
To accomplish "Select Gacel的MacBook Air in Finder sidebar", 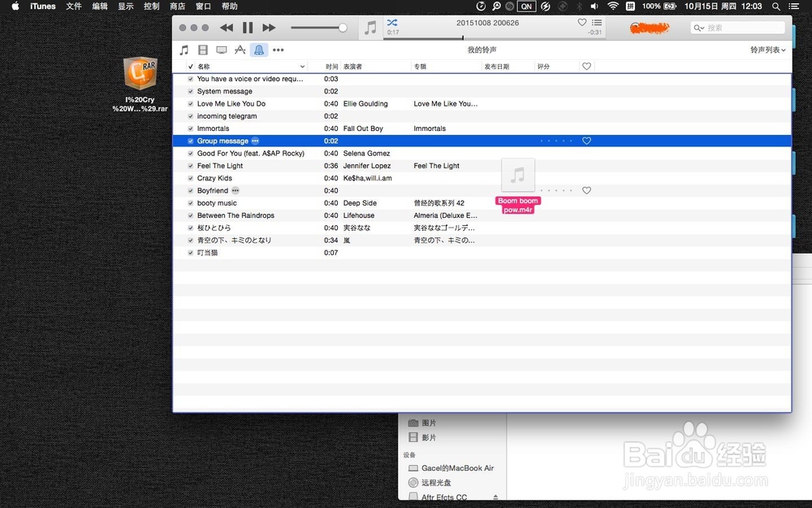I will 451,468.
